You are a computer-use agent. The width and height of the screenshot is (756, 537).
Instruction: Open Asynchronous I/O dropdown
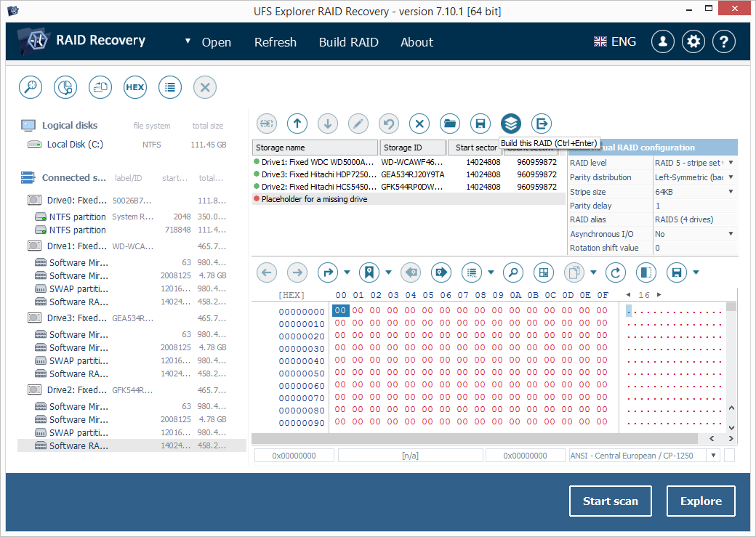point(731,234)
